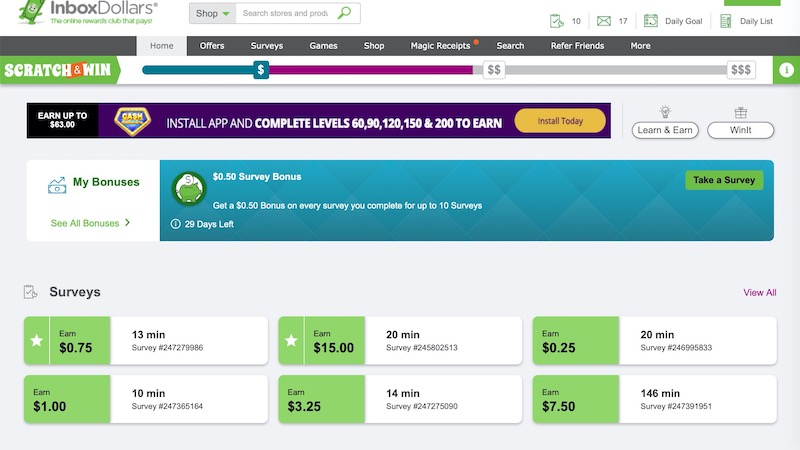Click the Daily List icon
Image resolution: width=800 pixels, height=450 pixels.
tap(726, 21)
